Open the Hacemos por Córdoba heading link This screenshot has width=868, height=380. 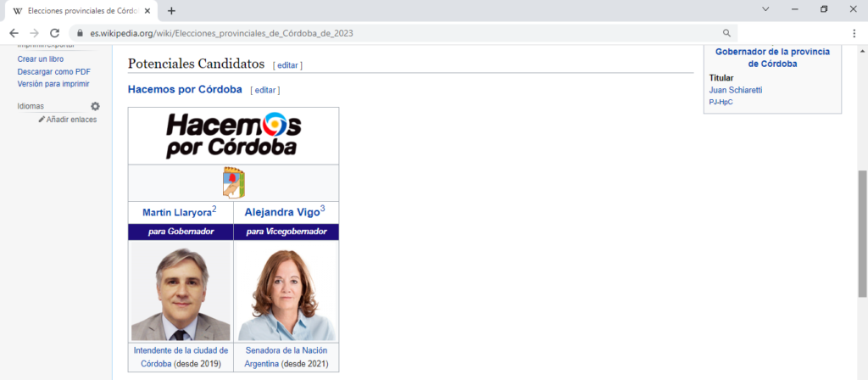[185, 89]
